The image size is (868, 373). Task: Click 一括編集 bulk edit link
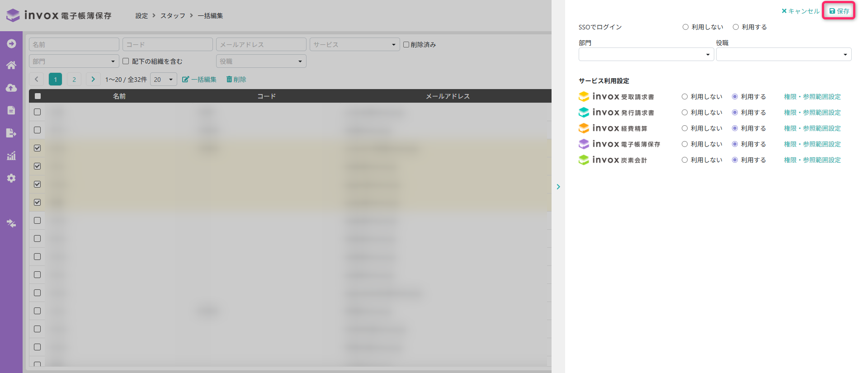(x=199, y=80)
